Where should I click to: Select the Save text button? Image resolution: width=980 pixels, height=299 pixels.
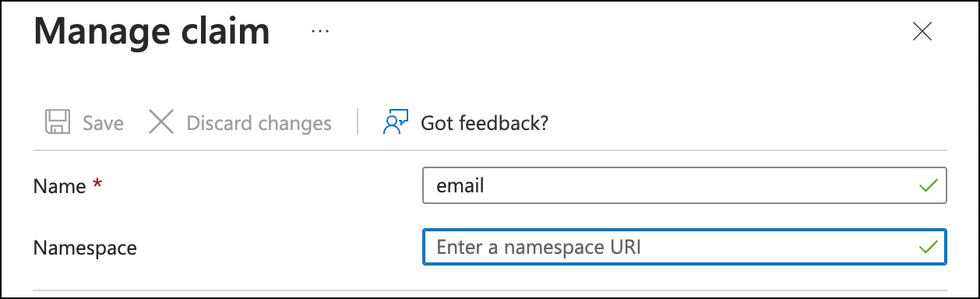tap(103, 123)
